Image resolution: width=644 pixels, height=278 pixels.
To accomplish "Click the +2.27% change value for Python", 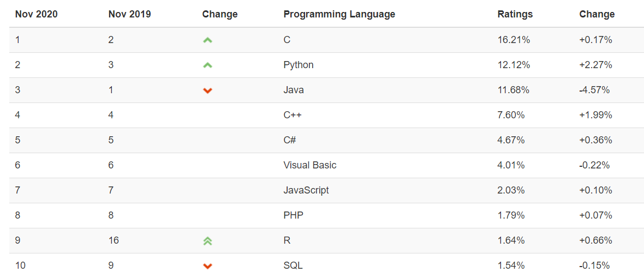I will 595,65.
